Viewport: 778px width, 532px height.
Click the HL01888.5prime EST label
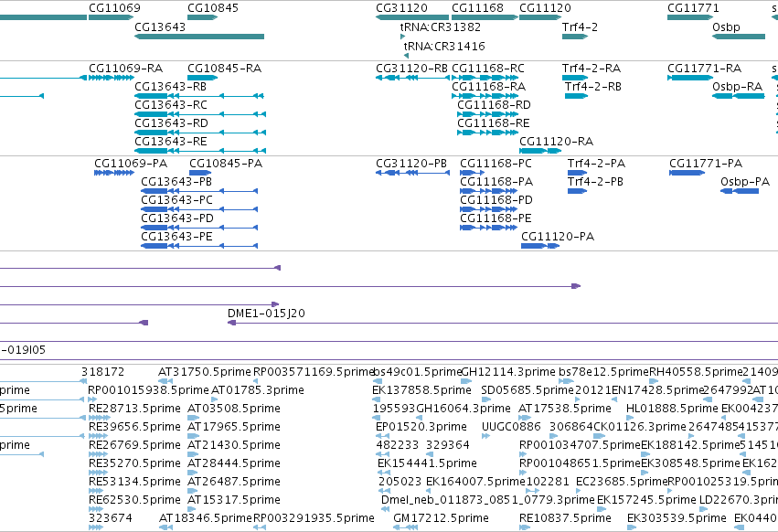672,409
